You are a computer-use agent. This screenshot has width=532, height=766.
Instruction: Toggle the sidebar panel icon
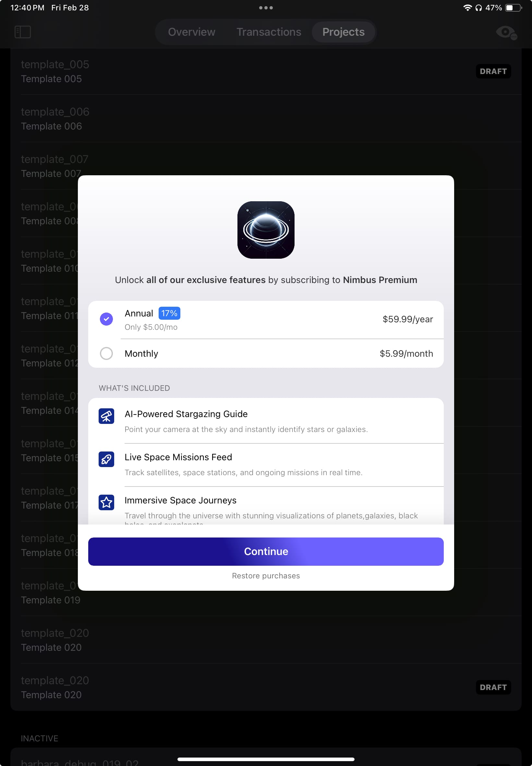point(22,32)
